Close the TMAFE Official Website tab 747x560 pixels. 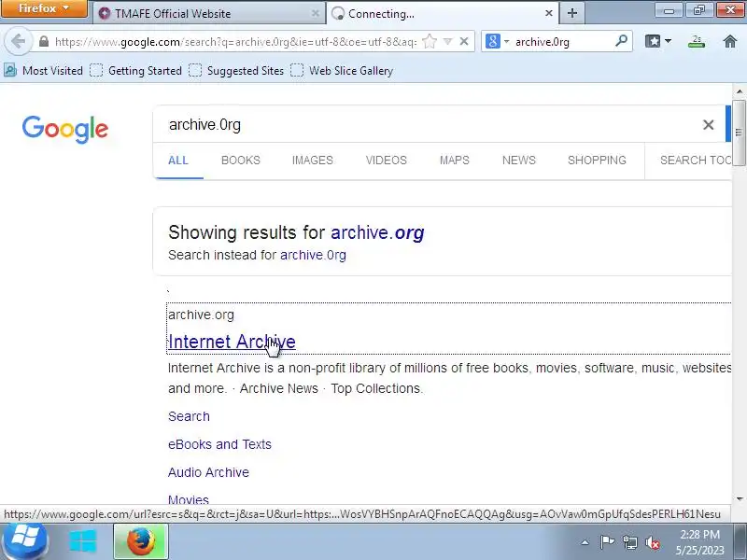tap(315, 13)
